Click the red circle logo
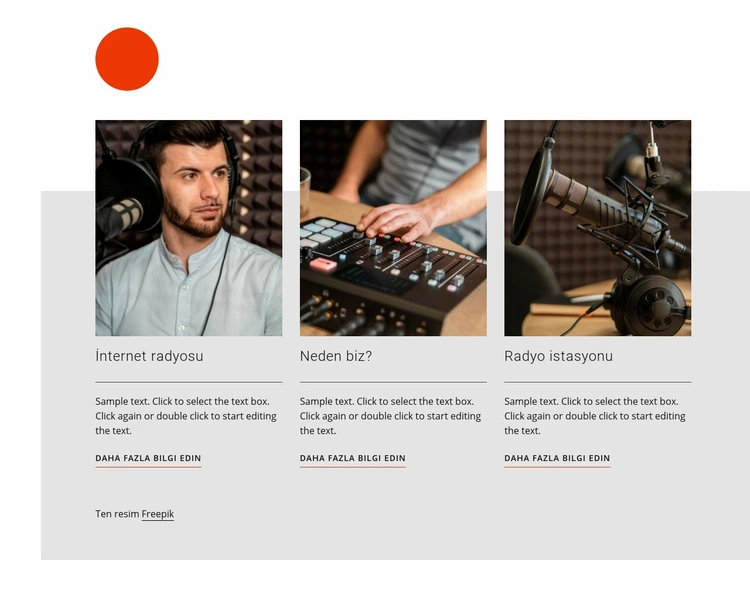Viewport: 750px width, 601px height. pyautogui.click(x=127, y=59)
